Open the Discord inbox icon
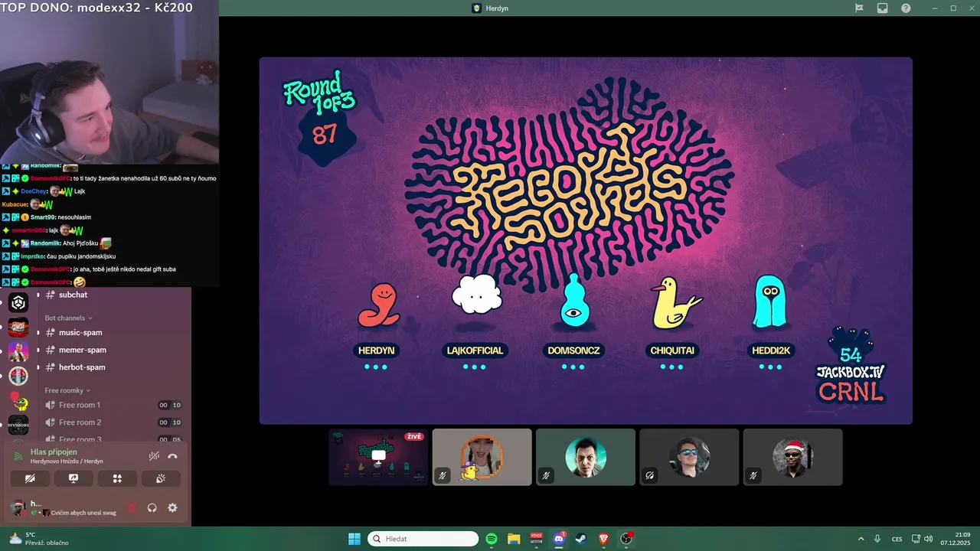This screenshot has width=980, height=551. coord(882,8)
